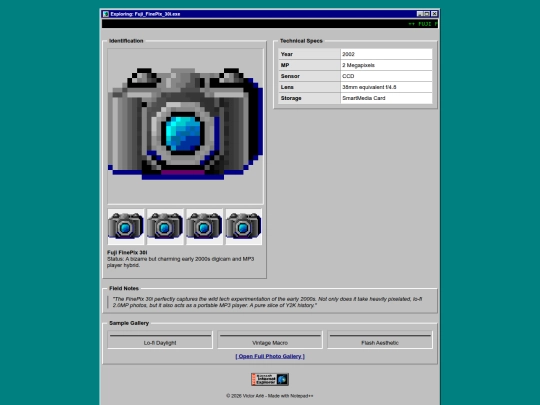
Task: Click the large pixel-art camera image
Action: (185, 126)
